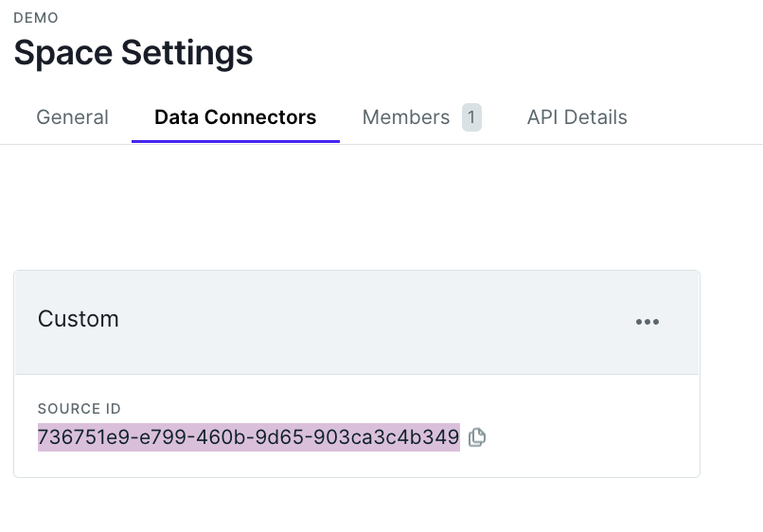Click the DEMO space label
Viewport: 763px width, 532px height.
click(x=36, y=18)
